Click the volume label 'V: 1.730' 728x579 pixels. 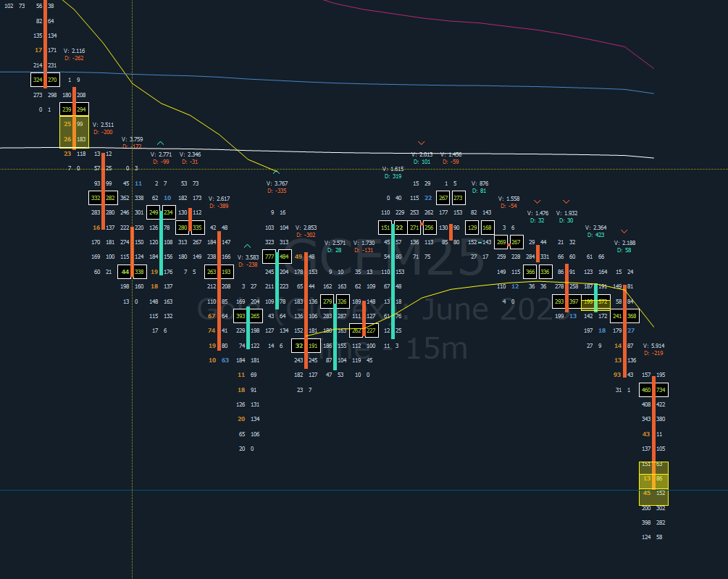pyautogui.click(x=364, y=243)
